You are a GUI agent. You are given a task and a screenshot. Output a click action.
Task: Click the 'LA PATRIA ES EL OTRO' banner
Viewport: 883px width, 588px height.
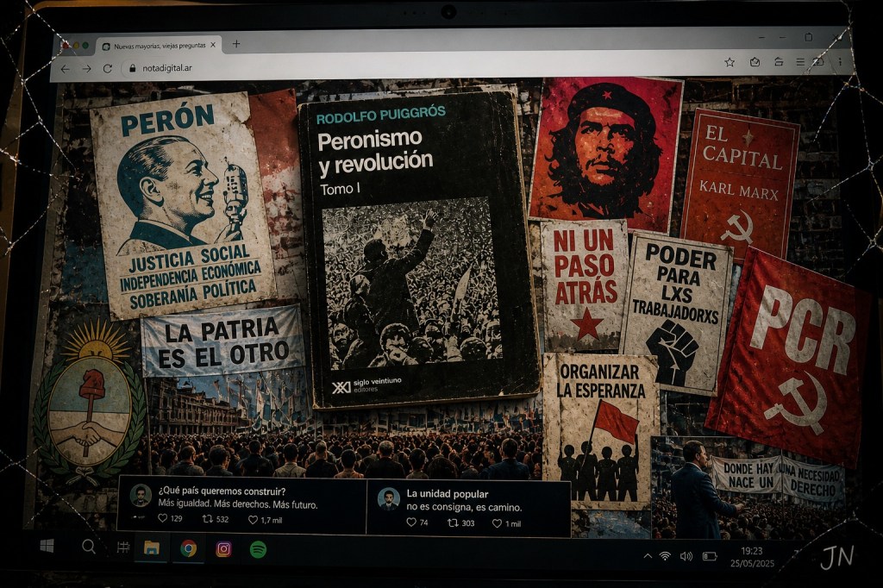(x=223, y=341)
